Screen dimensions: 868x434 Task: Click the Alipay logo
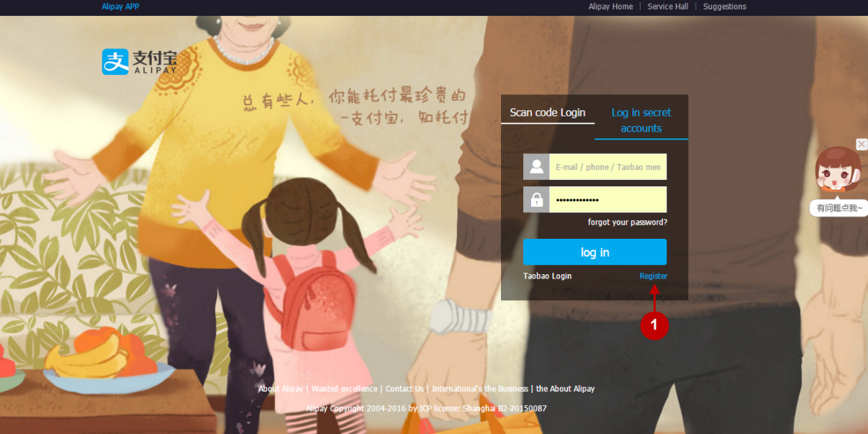pos(139,62)
